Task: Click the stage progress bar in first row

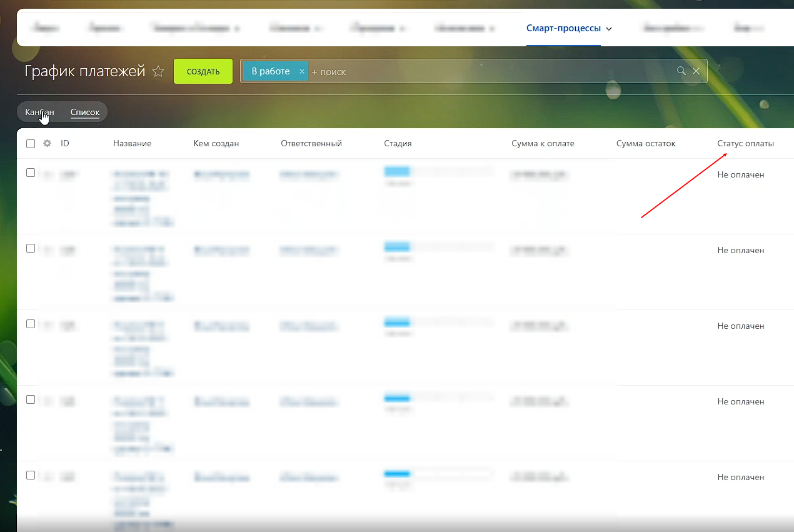Action: click(438, 171)
